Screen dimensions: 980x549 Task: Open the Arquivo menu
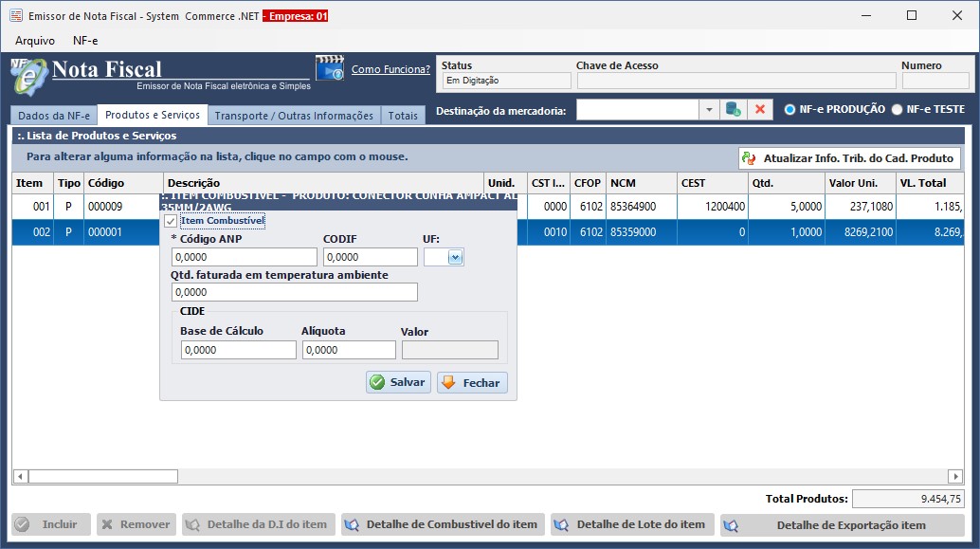point(35,41)
